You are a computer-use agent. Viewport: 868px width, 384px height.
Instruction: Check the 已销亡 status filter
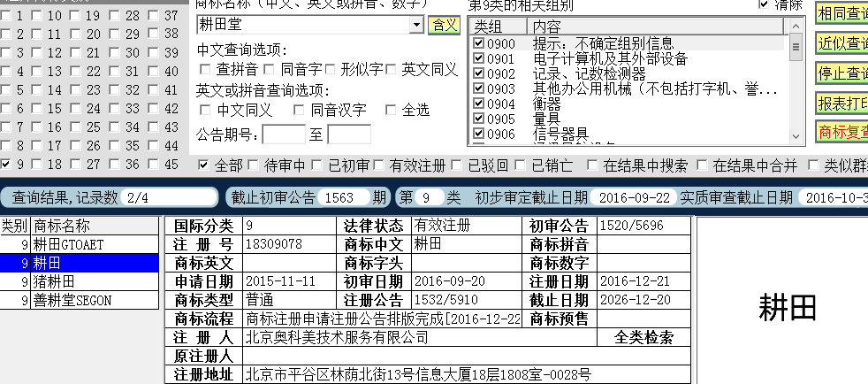pos(521,165)
